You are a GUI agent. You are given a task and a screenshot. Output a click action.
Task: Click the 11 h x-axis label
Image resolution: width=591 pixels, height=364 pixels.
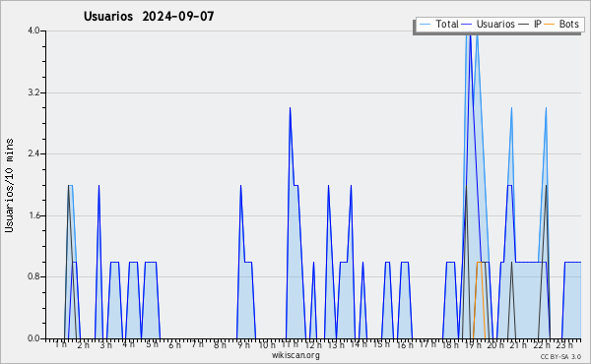point(290,344)
